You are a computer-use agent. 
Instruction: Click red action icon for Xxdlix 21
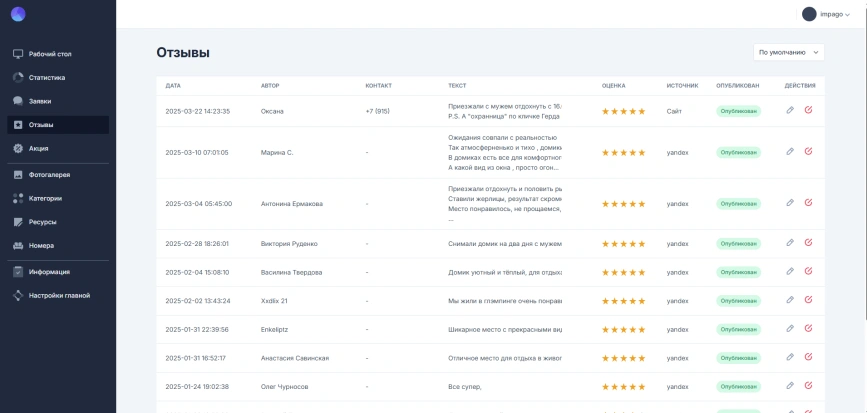coord(808,300)
